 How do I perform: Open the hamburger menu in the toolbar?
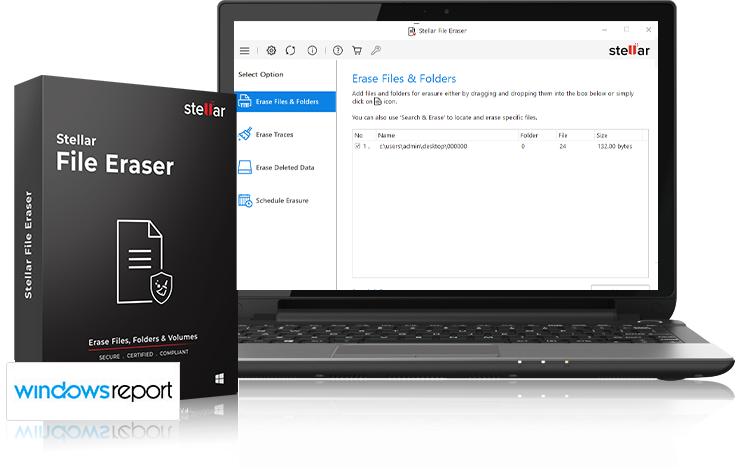pos(244,51)
